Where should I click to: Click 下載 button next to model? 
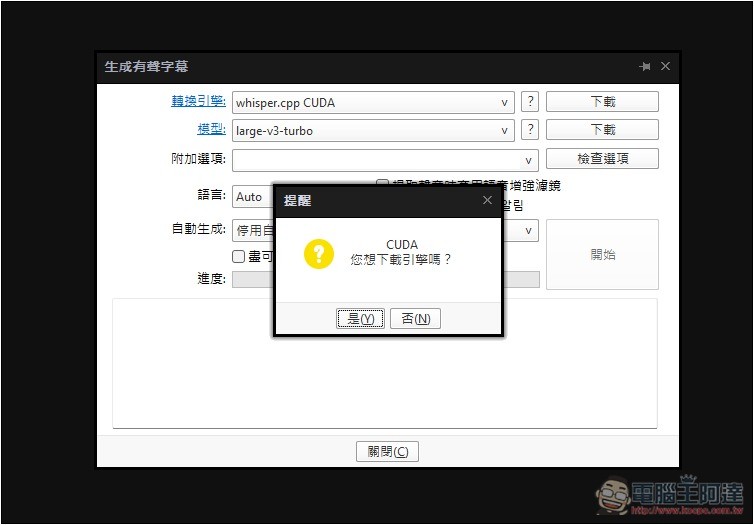click(x=603, y=129)
